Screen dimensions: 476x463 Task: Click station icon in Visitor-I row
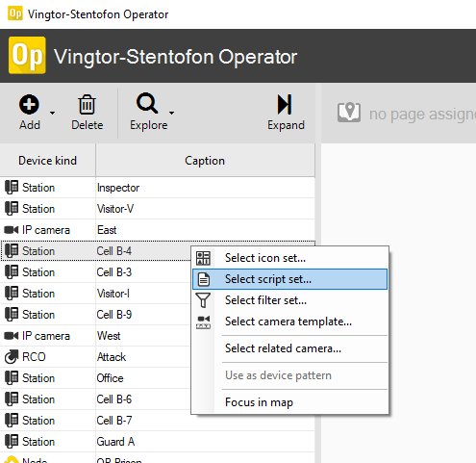tap(12, 294)
